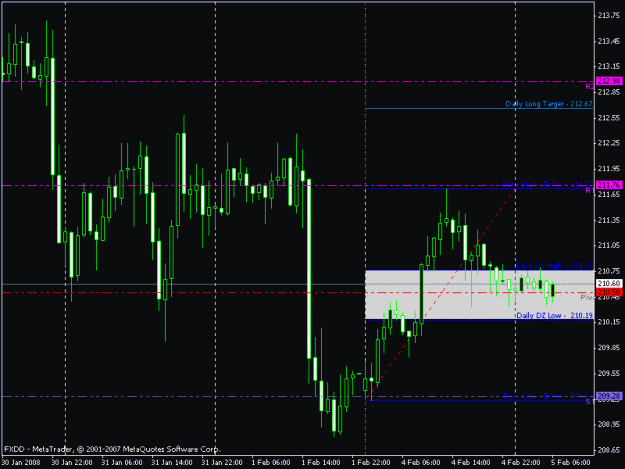
Task: Click the 212.25 price scale value
Action: pos(609,143)
